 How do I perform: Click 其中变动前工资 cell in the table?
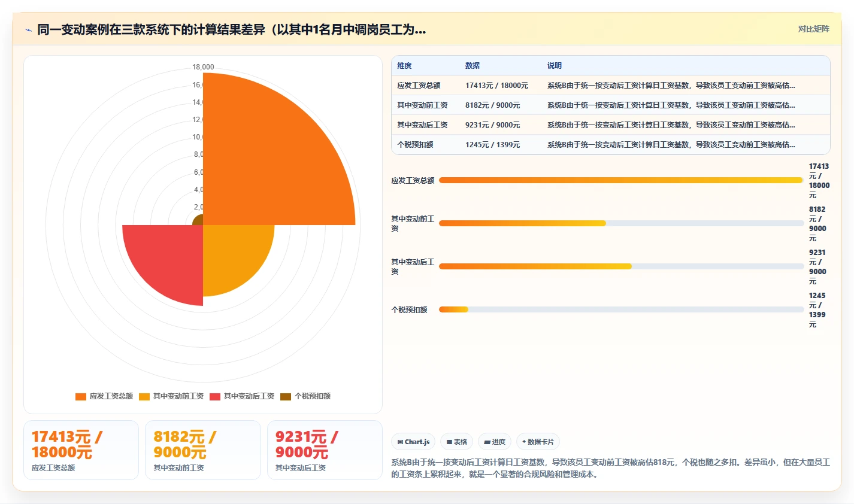coord(422,105)
